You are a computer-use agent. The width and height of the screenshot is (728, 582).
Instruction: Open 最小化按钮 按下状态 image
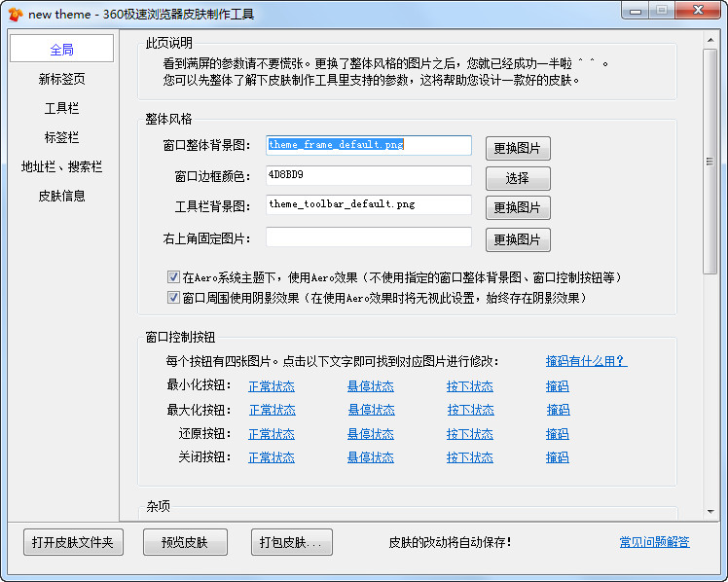[x=470, y=386]
